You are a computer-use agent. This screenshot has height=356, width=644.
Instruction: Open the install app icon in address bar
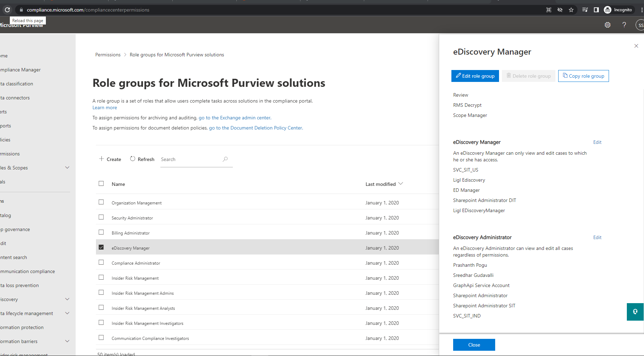549,10
